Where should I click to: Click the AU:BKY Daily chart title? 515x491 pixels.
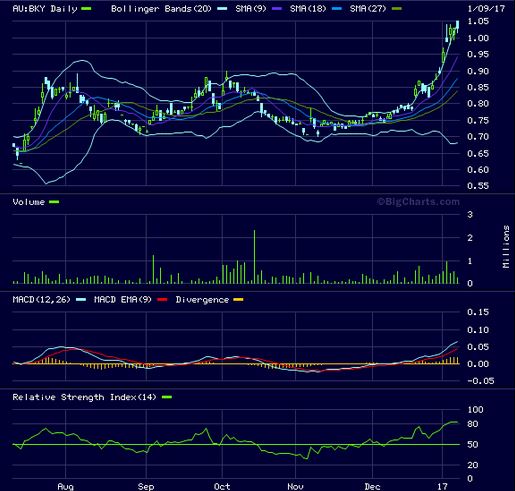click(45, 9)
